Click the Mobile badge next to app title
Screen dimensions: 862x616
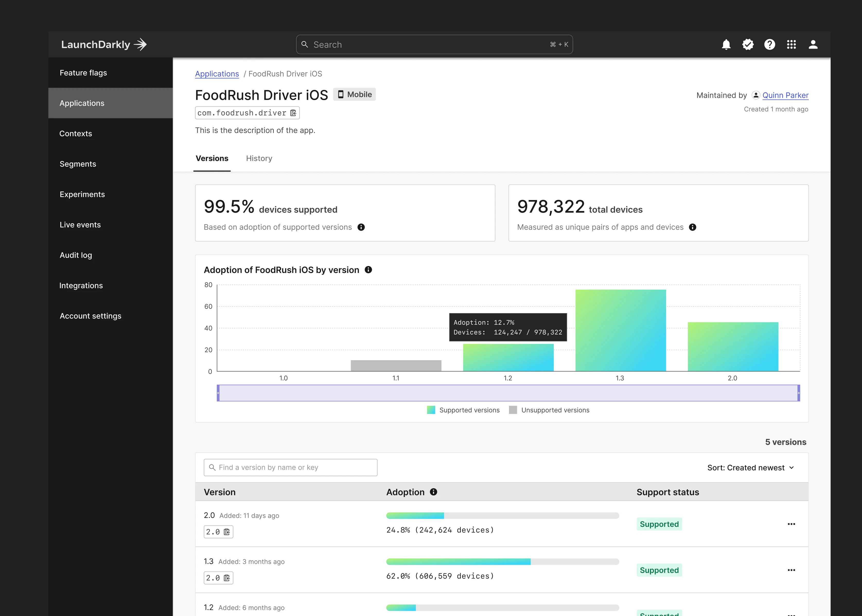pyautogui.click(x=354, y=94)
